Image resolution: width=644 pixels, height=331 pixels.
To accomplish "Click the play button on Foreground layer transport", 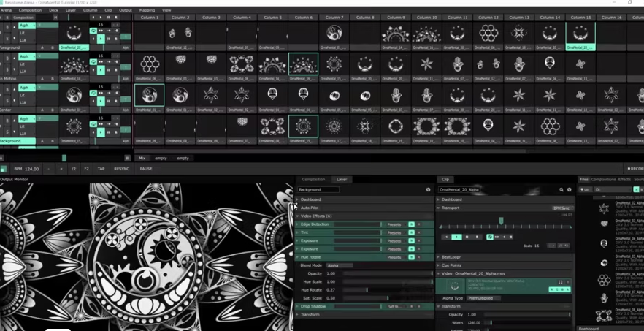I will 101,39.
